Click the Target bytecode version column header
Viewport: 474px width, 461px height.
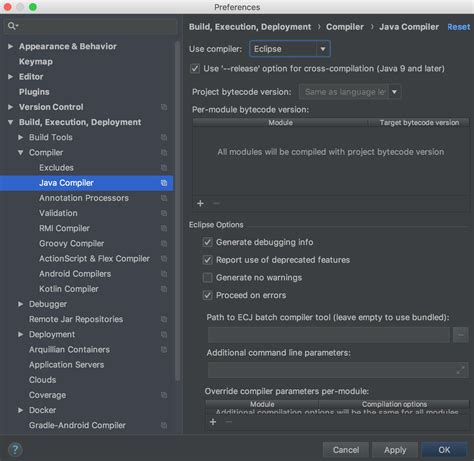click(419, 123)
